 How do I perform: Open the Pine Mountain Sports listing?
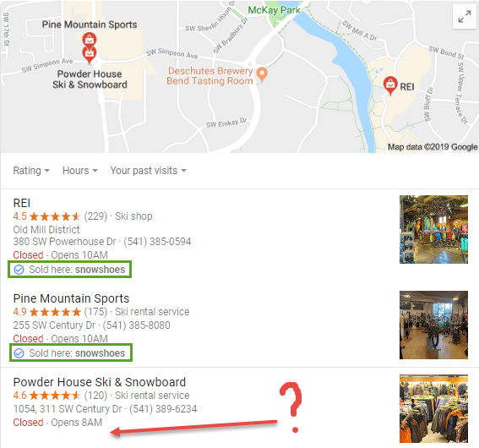[71, 298]
